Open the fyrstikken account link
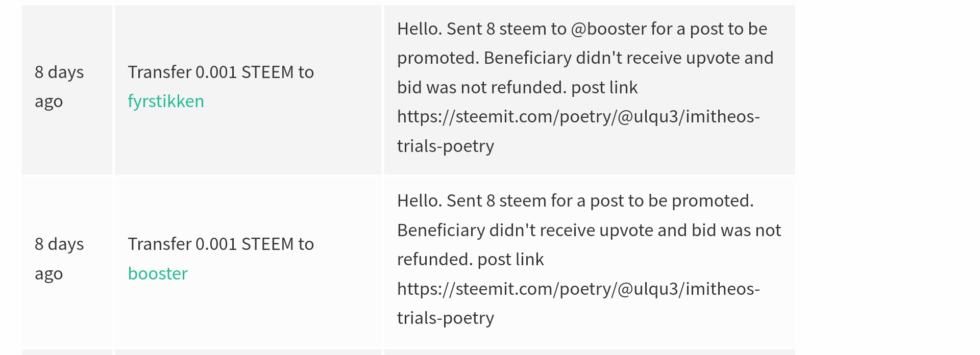 click(x=166, y=102)
